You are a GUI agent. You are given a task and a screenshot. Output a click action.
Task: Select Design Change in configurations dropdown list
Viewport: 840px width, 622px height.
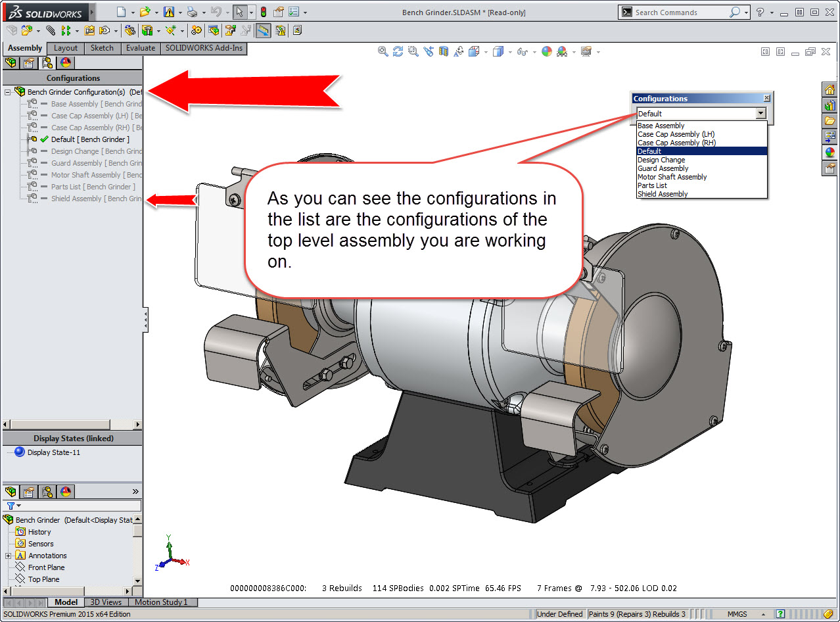[701, 160]
